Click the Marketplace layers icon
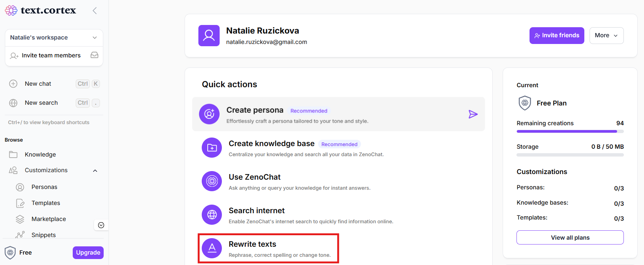 [20, 219]
